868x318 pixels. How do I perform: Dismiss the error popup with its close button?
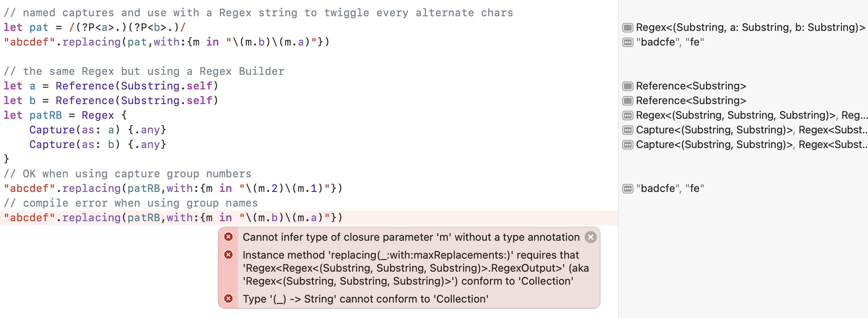point(591,237)
